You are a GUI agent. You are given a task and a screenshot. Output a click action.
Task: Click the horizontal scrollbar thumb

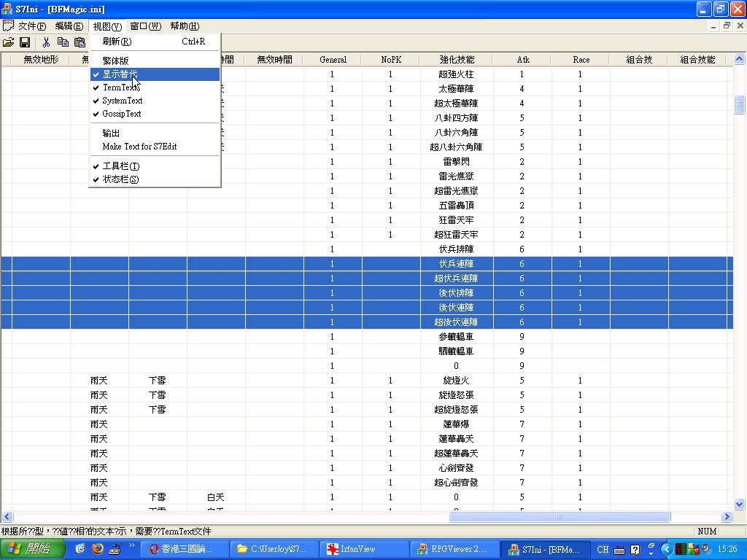pos(560,517)
